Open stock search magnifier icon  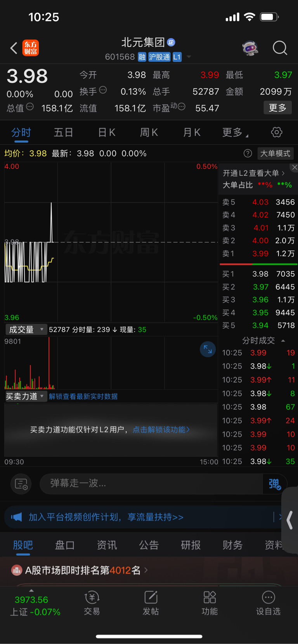pyautogui.click(x=280, y=48)
